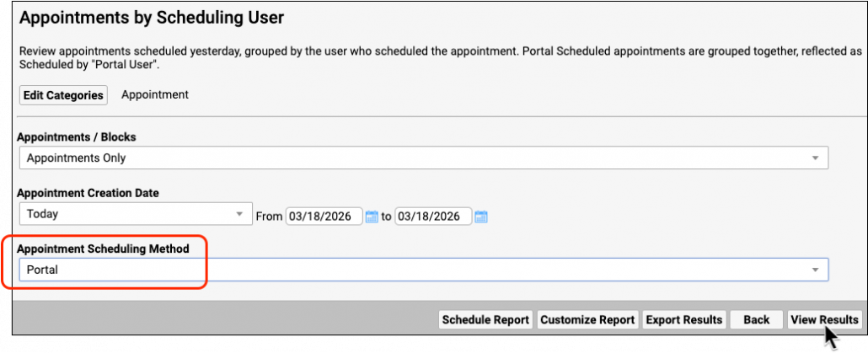The width and height of the screenshot is (868, 353).
Task: Select the From date input field
Action: coord(324,217)
